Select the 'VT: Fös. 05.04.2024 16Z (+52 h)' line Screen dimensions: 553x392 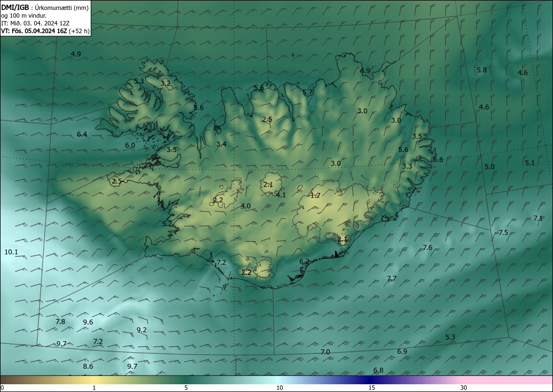pos(45,30)
